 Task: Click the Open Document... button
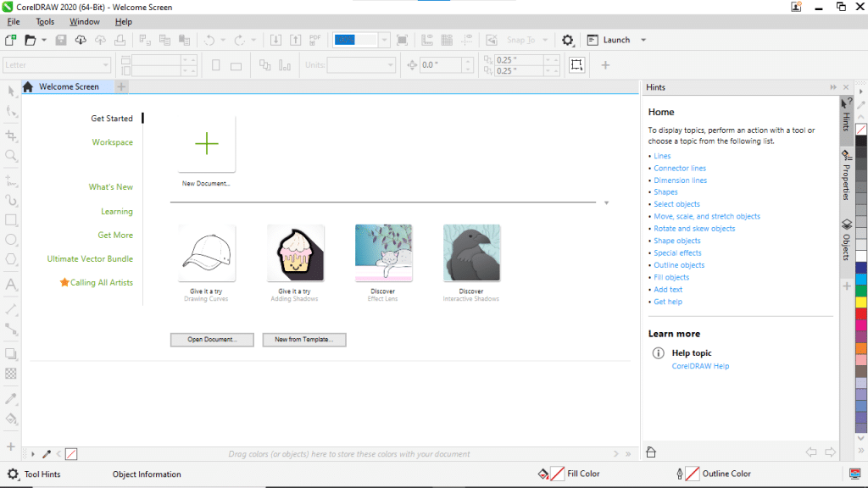[x=212, y=340]
